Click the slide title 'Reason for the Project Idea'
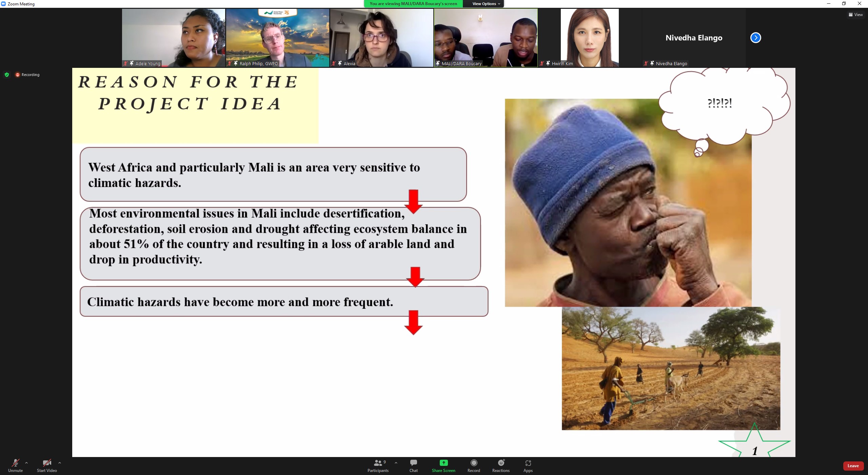 (189, 93)
